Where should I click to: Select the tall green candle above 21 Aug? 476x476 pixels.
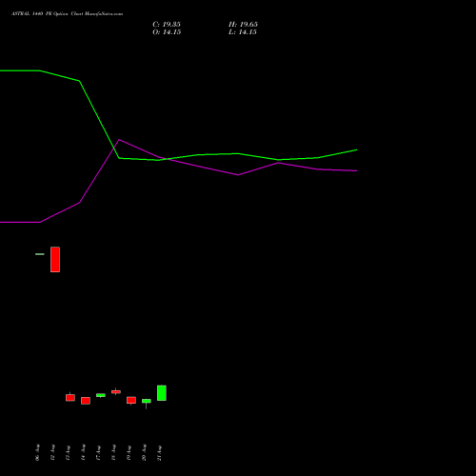pyautogui.click(x=162, y=393)
